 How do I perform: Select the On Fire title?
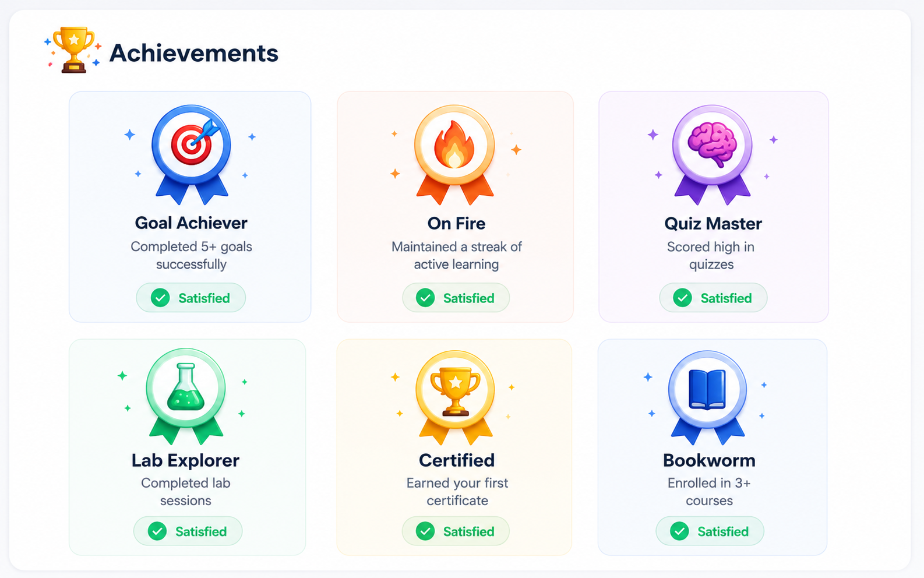coord(456,223)
